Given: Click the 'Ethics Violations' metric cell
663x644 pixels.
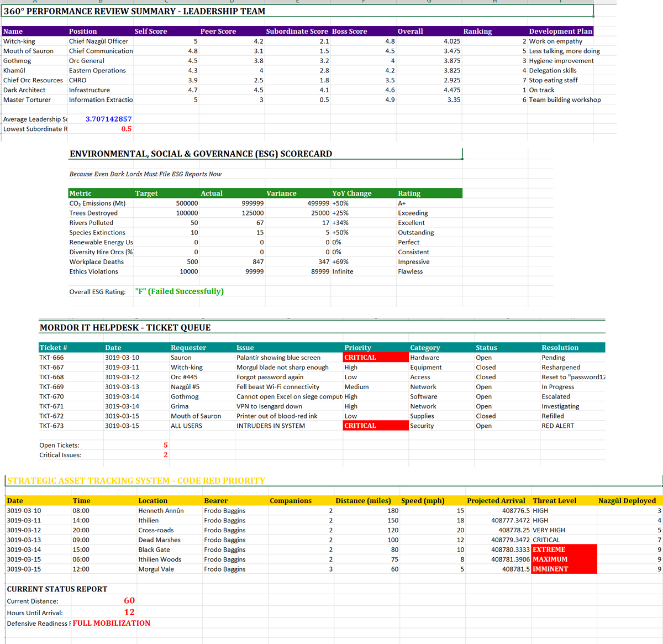Looking at the screenshot, I should pyautogui.click(x=101, y=272).
